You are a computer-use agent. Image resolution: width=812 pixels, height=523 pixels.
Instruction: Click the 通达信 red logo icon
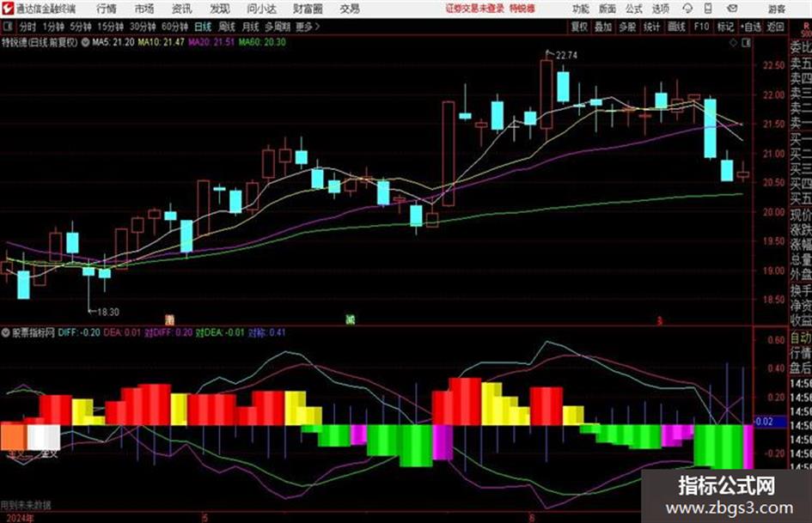click(x=7, y=9)
